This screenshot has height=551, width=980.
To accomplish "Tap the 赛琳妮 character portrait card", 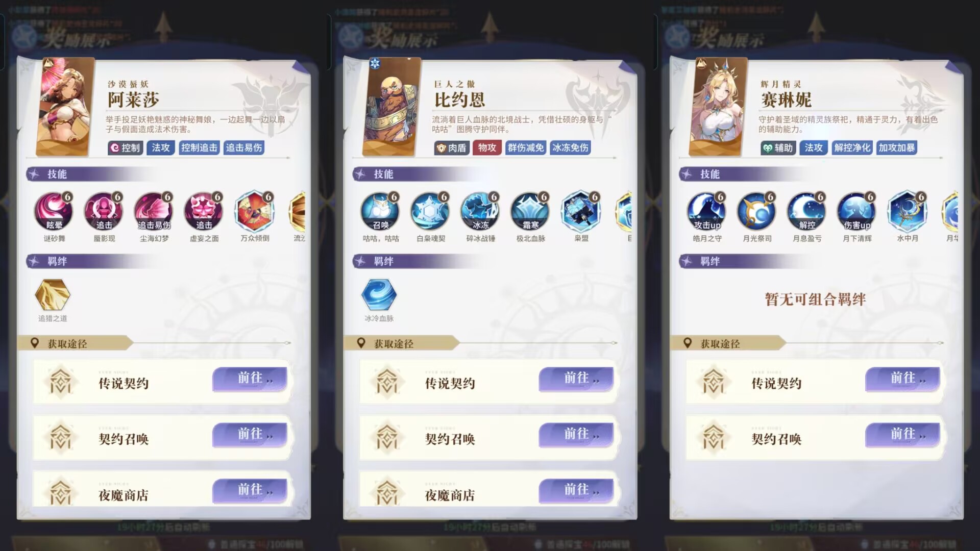I will pyautogui.click(x=718, y=107).
